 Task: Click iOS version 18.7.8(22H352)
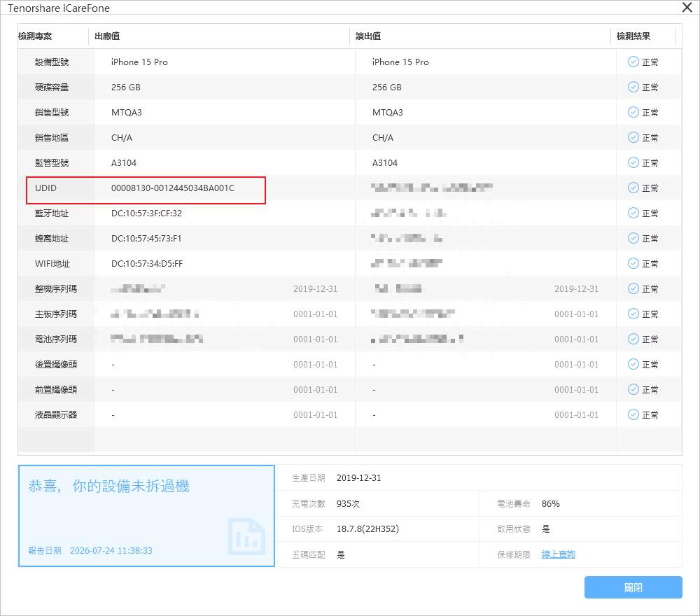[368, 529]
